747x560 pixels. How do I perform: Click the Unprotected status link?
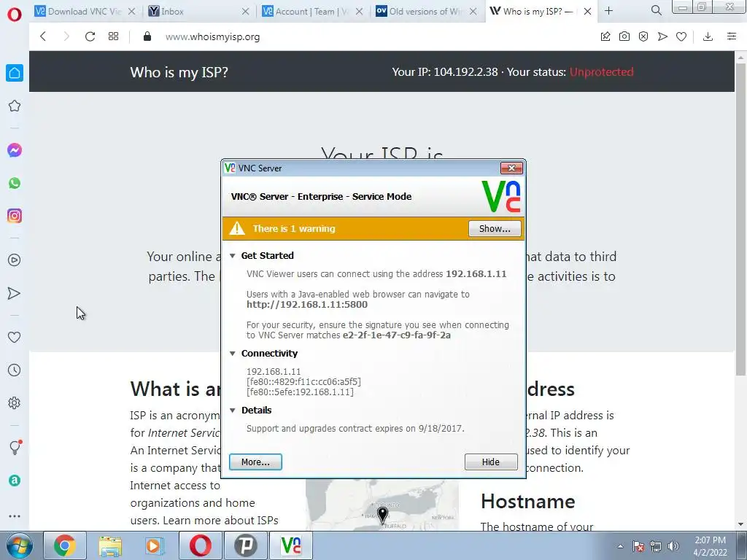[x=601, y=72]
